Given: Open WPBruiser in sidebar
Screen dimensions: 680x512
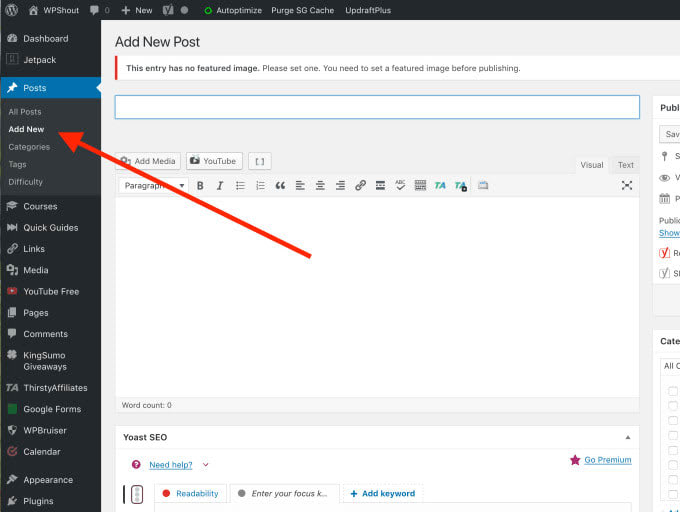Looking at the screenshot, I should click(45, 430).
